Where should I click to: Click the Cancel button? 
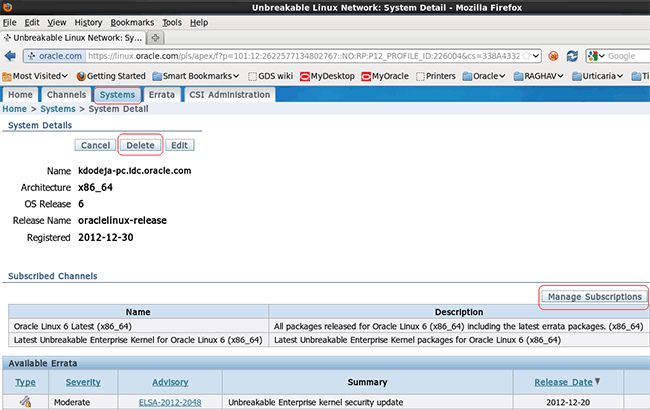95,145
